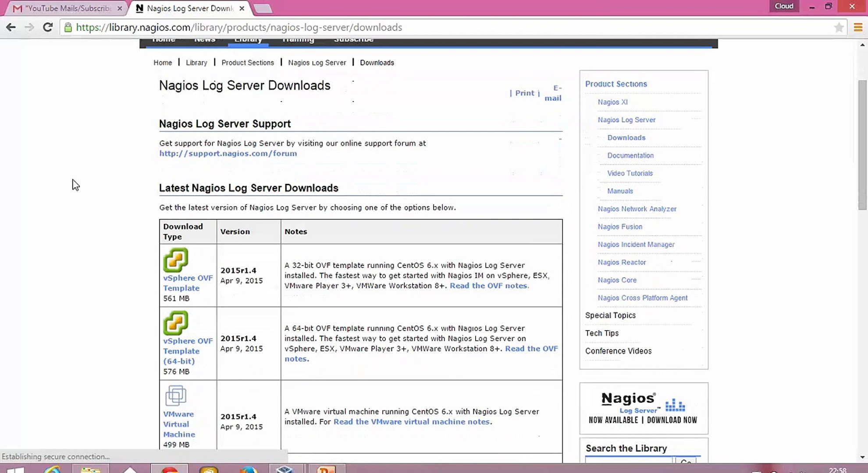Go to Nagios Fusion section
Image resolution: width=868 pixels, height=473 pixels.
tap(620, 227)
